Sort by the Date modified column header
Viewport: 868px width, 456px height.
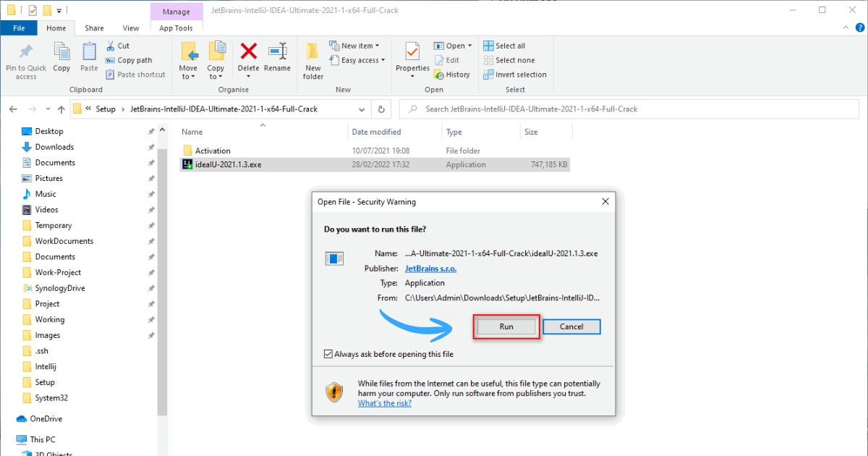point(395,132)
